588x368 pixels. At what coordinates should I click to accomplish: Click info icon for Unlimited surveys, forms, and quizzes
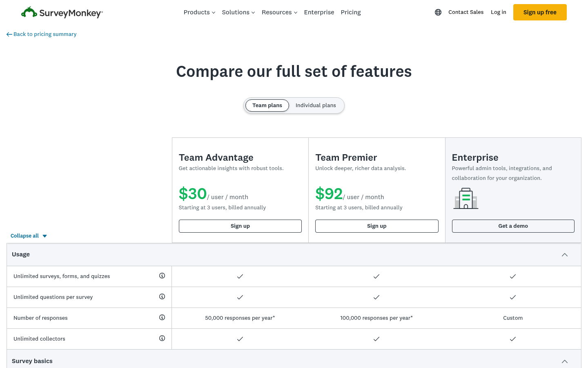coord(162,276)
